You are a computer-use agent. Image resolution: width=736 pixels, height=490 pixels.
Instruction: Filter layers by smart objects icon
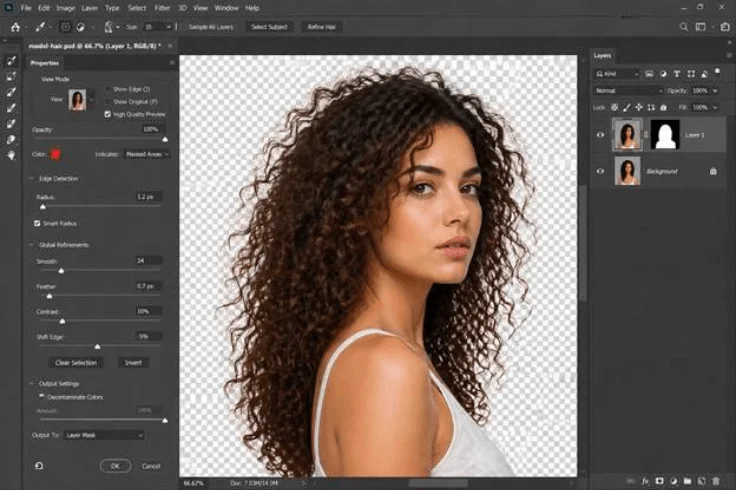click(705, 74)
